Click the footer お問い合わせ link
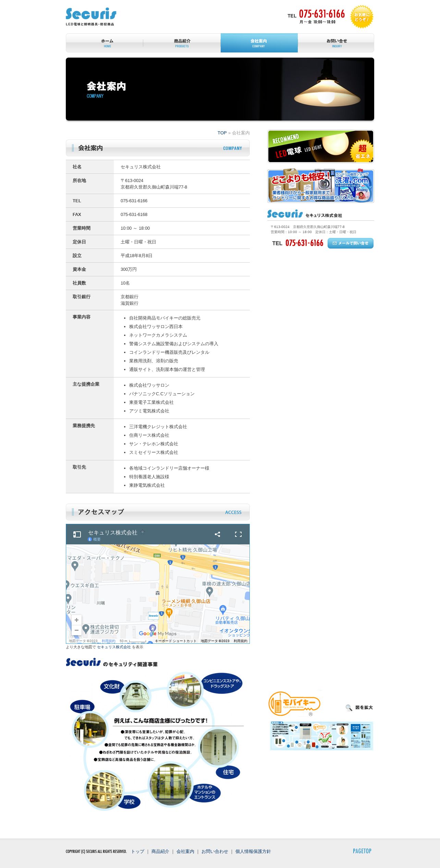Screen dimensions: 440x868 tap(215, 851)
